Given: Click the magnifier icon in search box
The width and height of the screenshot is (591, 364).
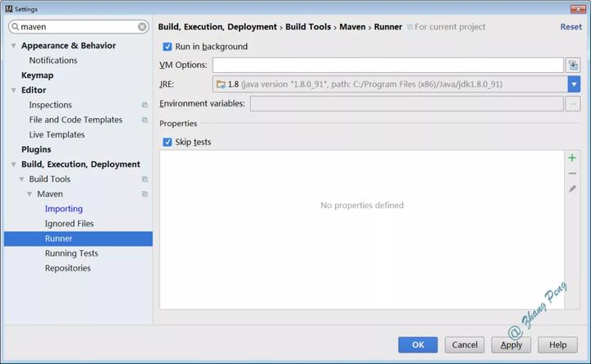Looking at the screenshot, I should point(15,27).
